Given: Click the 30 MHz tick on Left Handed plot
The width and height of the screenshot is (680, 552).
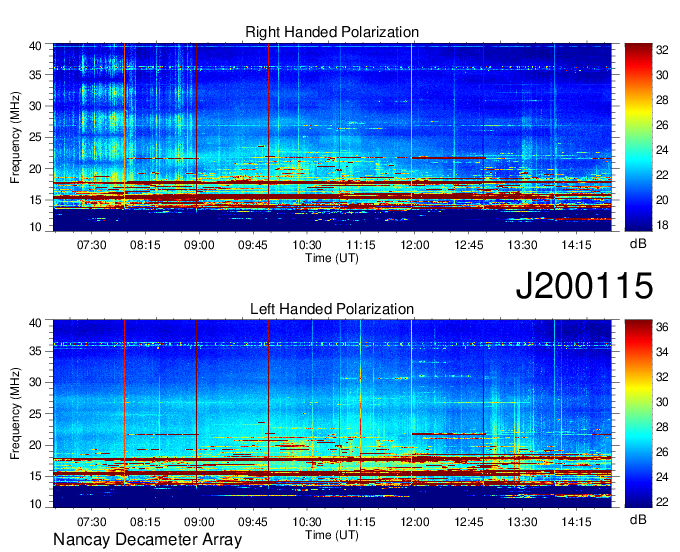Looking at the screenshot, I should (x=35, y=382).
